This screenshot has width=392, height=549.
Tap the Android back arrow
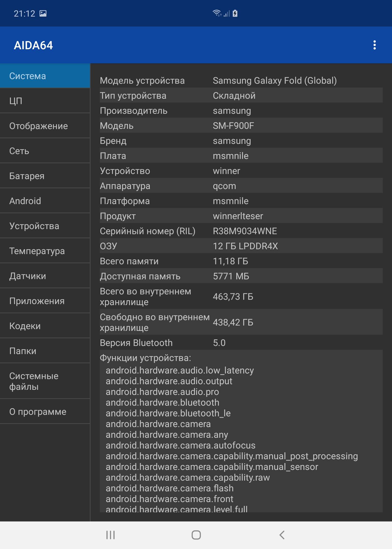[x=282, y=535]
